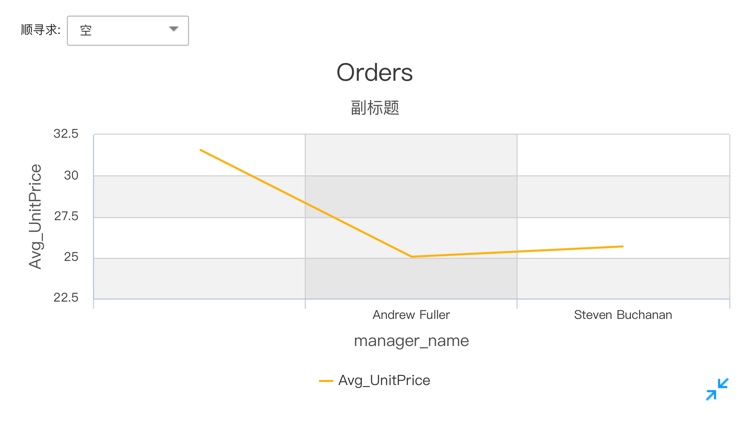Click the 30 y-axis tick label
The image size is (750, 422).
(x=71, y=176)
